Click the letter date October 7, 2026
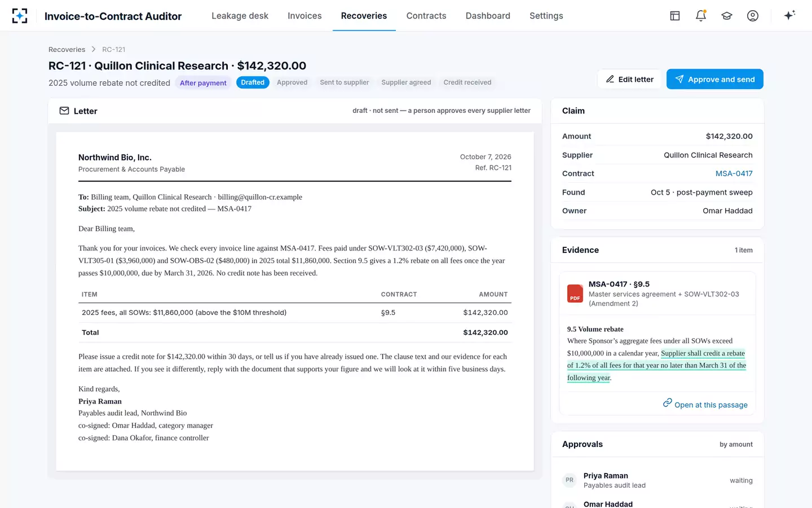Screen dimensions: 812x508 tap(486, 156)
